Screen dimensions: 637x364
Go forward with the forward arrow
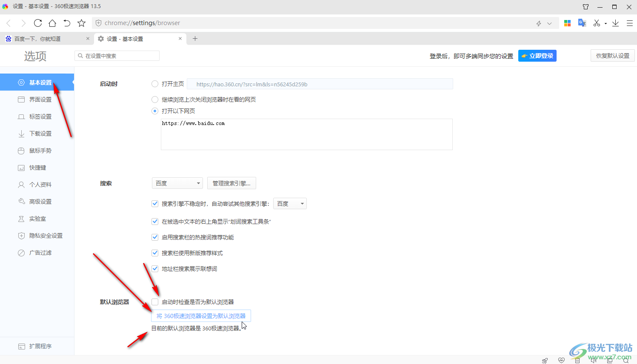pyautogui.click(x=23, y=23)
